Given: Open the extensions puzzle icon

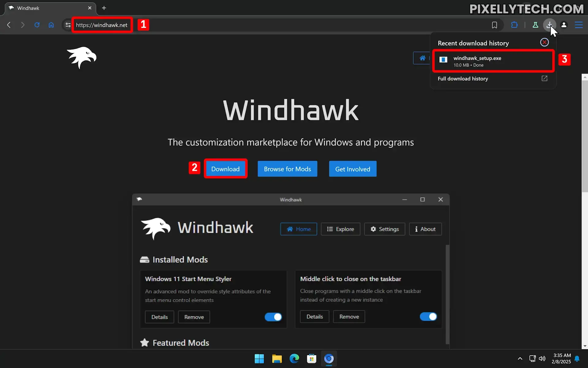Looking at the screenshot, I should coord(514,25).
